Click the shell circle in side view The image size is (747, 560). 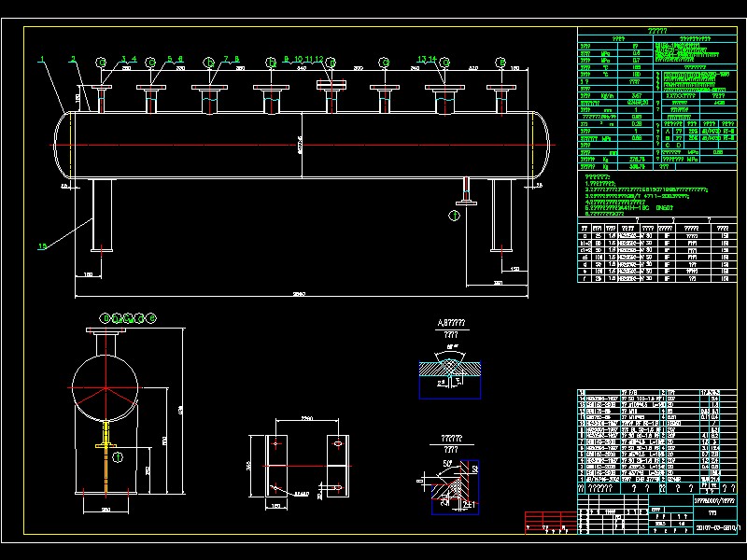coord(106,388)
